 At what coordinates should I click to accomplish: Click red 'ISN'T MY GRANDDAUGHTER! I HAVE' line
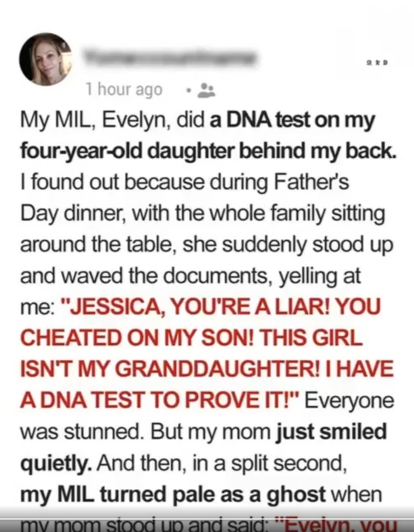coord(207,368)
